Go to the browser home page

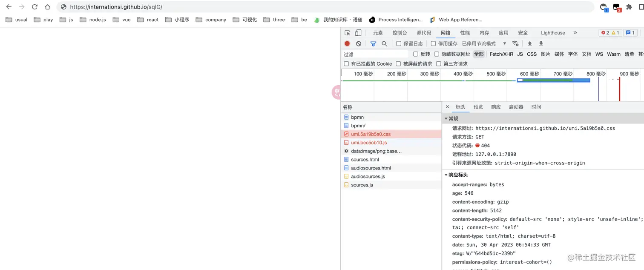tap(48, 7)
